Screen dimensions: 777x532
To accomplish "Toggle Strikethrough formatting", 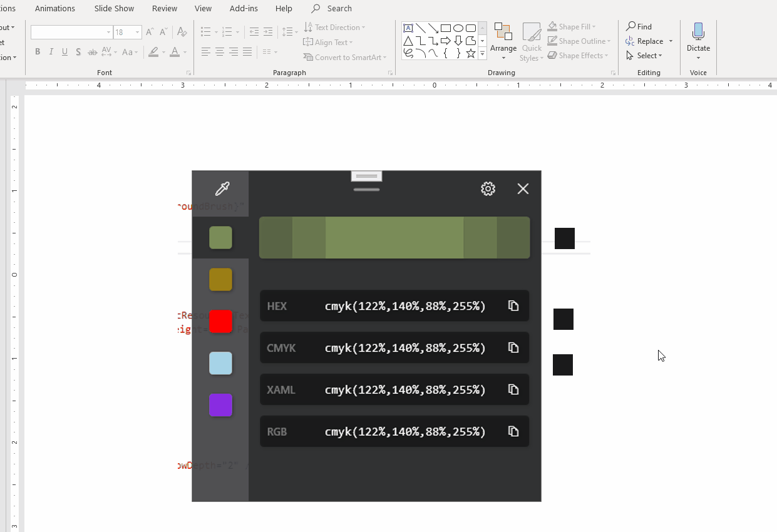I will tap(92, 52).
